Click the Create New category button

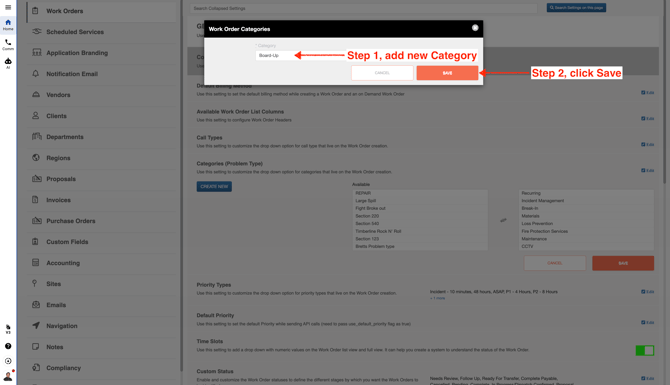pos(214,186)
